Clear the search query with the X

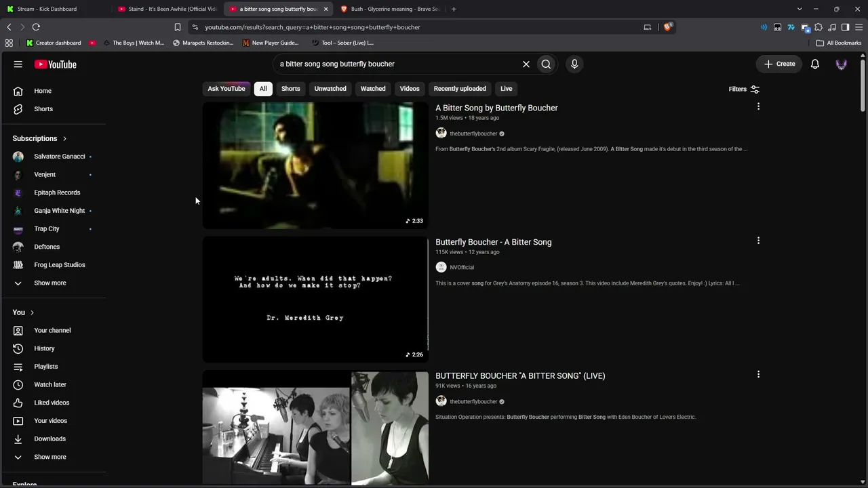click(x=526, y=64)
